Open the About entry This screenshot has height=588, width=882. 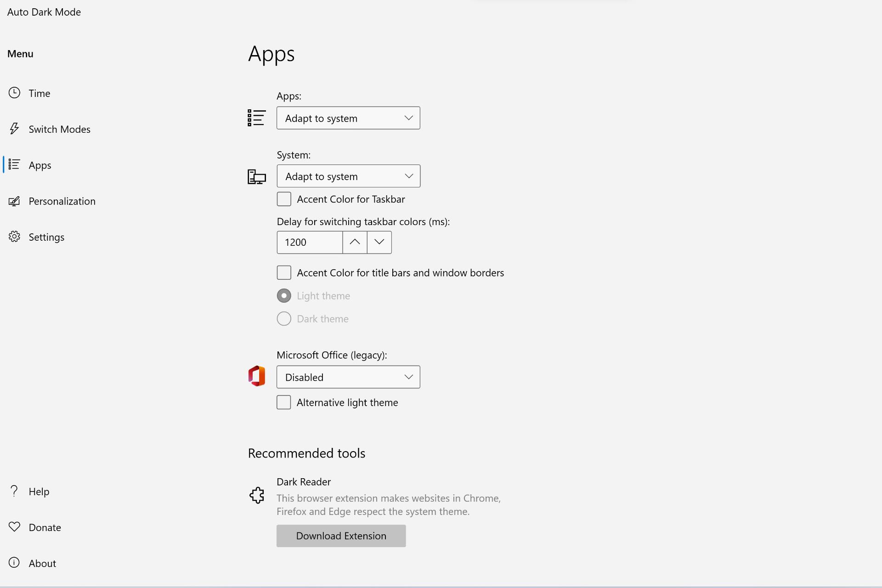[x=42, y=563]
